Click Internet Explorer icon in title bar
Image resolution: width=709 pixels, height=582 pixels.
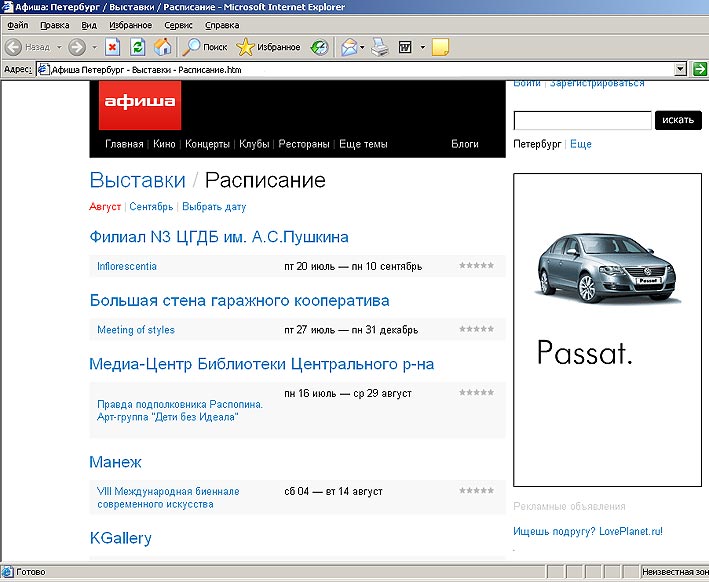[x=7, y=7]
